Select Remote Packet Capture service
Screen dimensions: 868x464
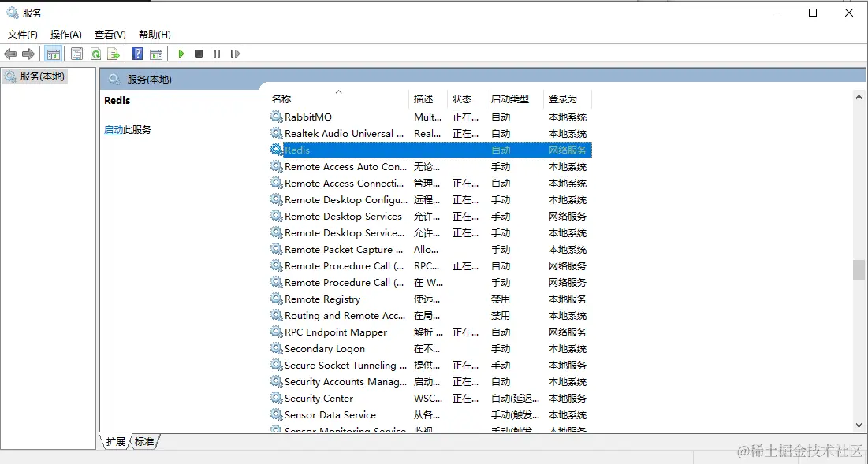click(430, 250)
